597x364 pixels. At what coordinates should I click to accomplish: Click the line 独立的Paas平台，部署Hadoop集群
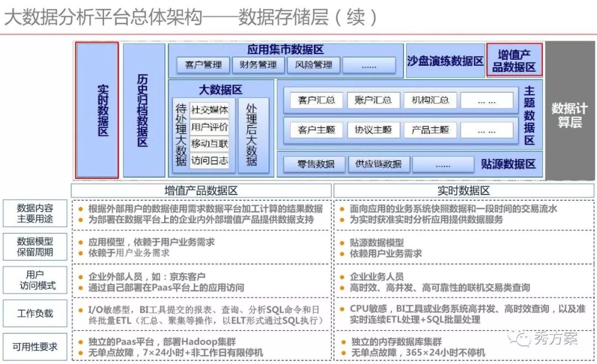click(x=162, y=341)
